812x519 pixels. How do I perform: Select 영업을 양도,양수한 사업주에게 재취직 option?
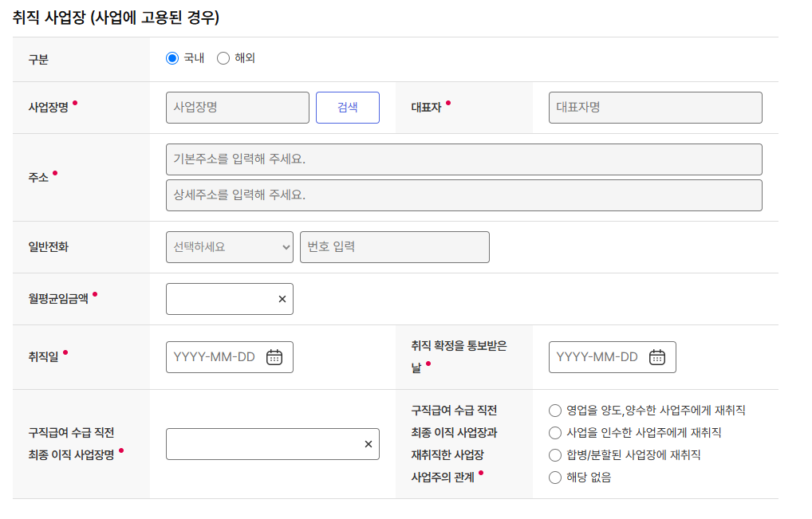555,411
